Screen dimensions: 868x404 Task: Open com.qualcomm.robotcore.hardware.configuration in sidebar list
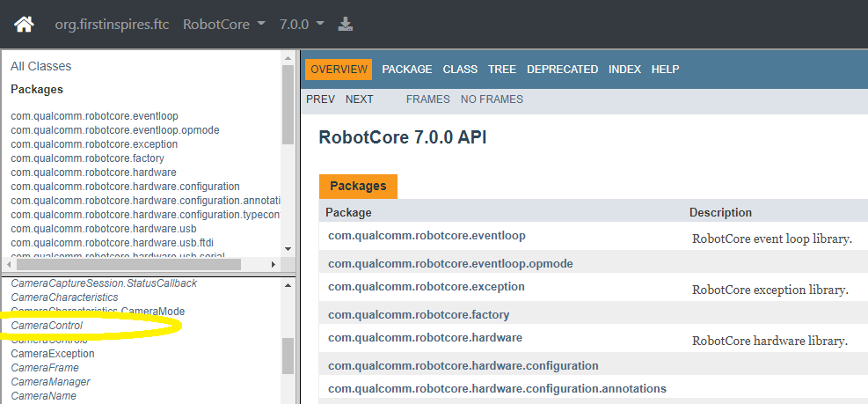tap(125, 187)
